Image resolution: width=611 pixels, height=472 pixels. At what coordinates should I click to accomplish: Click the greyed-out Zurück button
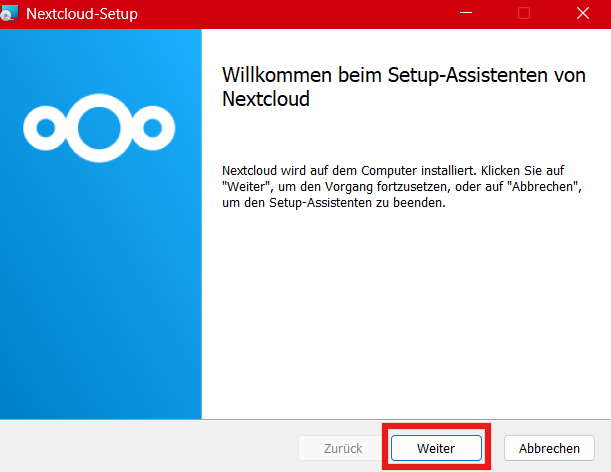coord(343,448)
